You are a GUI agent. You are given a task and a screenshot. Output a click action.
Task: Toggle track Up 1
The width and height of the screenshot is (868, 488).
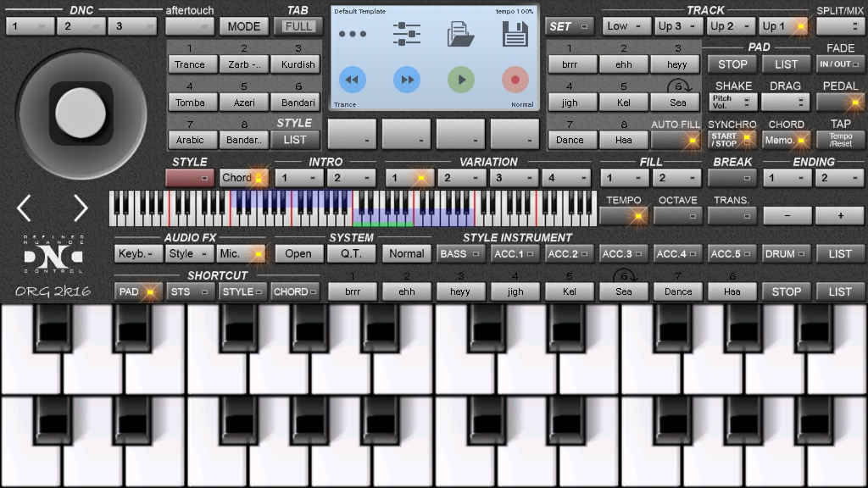pos(783,26)
